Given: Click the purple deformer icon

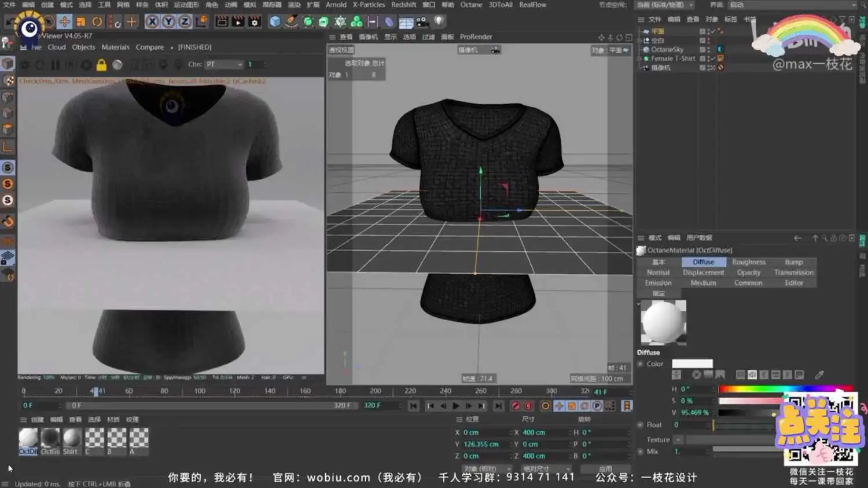Looking at the screenshot, I should click(x=389, y=21).
